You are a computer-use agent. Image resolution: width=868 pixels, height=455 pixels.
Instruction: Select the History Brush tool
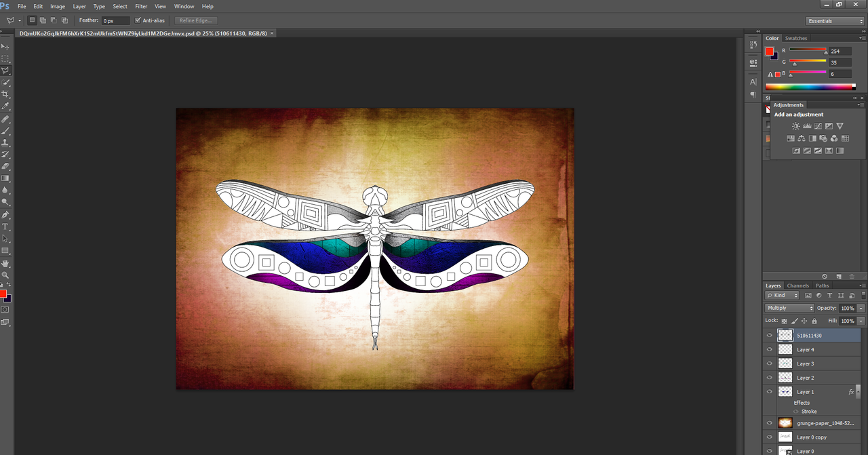coord(5,155)
